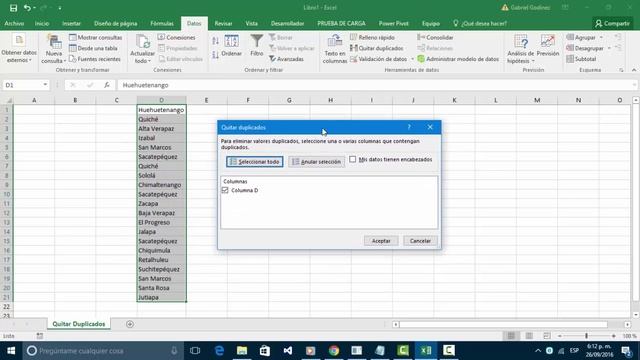
Task: Sort ascending A to Z icon
Action: (x=216, y=40)
